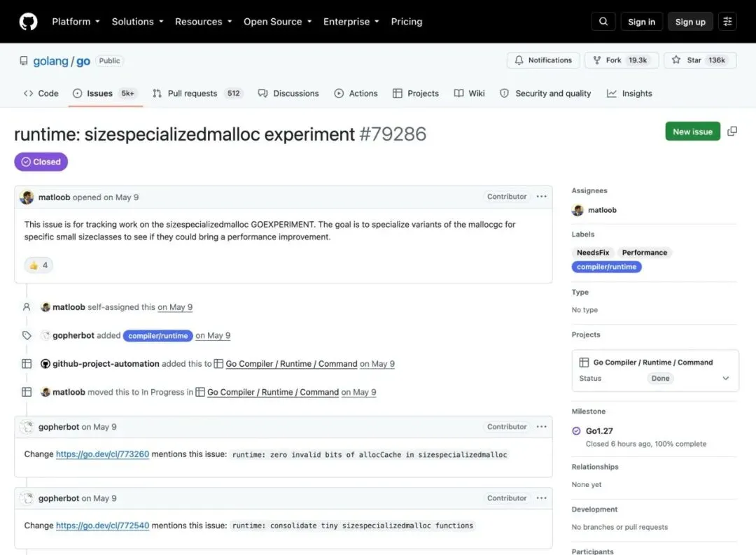Click the Fork count 19.3k
The width and height of the screenshot is (756, 555).
[638, 60]
